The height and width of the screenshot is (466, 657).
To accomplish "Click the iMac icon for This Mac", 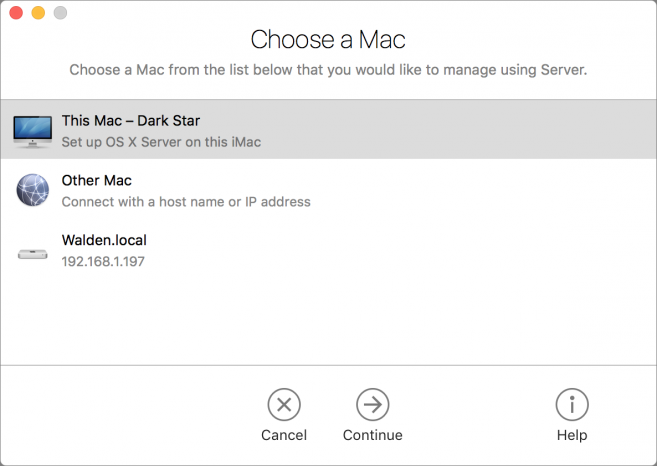I will click(32, 131).
